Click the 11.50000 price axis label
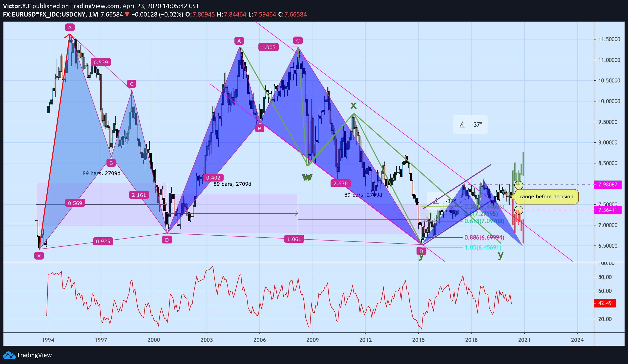The height and width of the screenshot is (364, 628). point(610,39)
